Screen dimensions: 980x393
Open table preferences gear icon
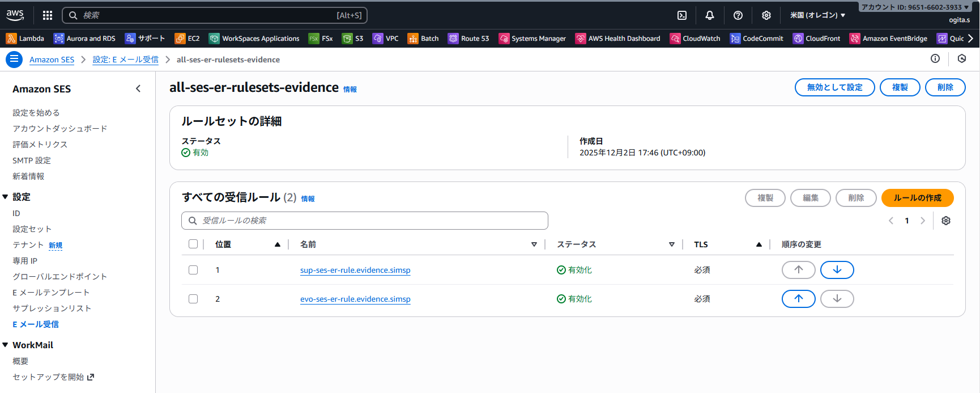[x=945, y=221]
